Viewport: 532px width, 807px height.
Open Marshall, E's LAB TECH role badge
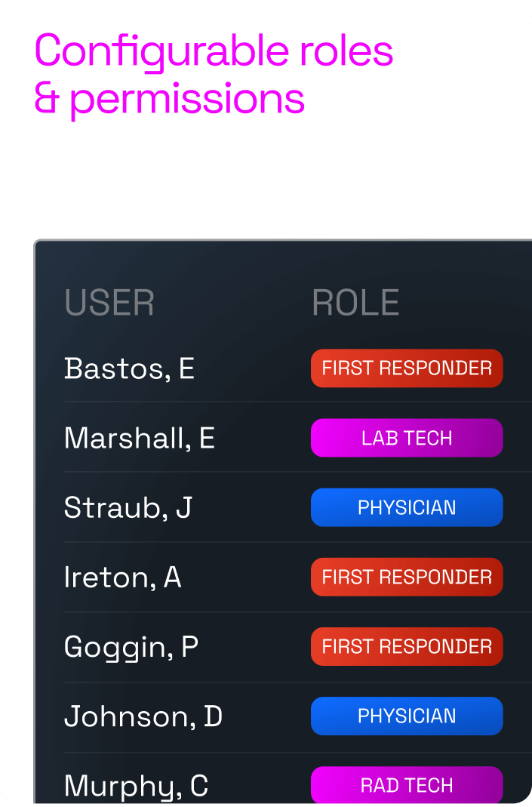(x=407, y=438)
